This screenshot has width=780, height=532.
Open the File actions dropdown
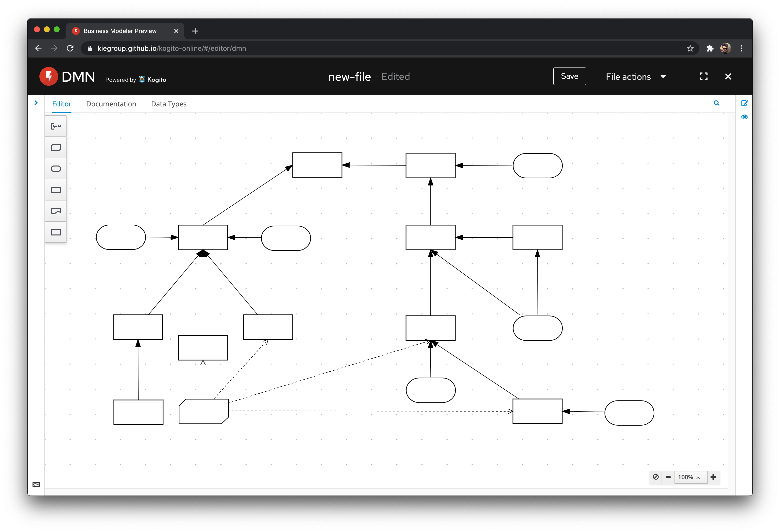[636, 77]
